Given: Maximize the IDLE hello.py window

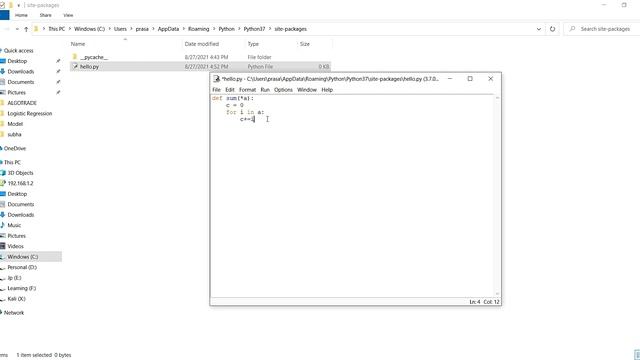Looking at the screenshot, I should [470, 79].
